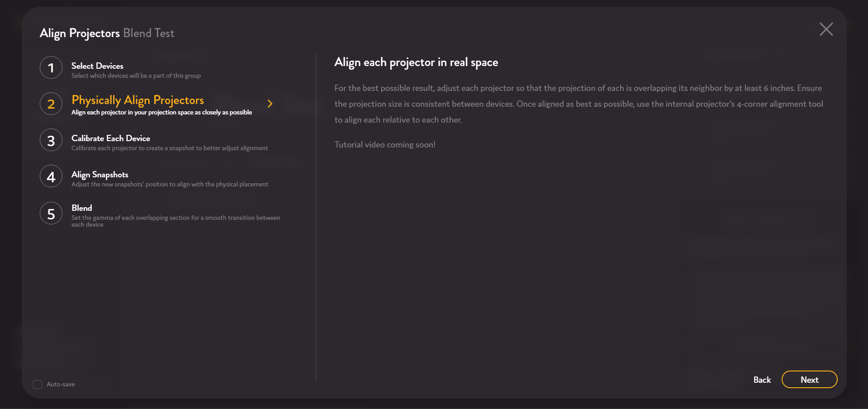Enable the Auto-save checkbox

(x=38, y=385)
